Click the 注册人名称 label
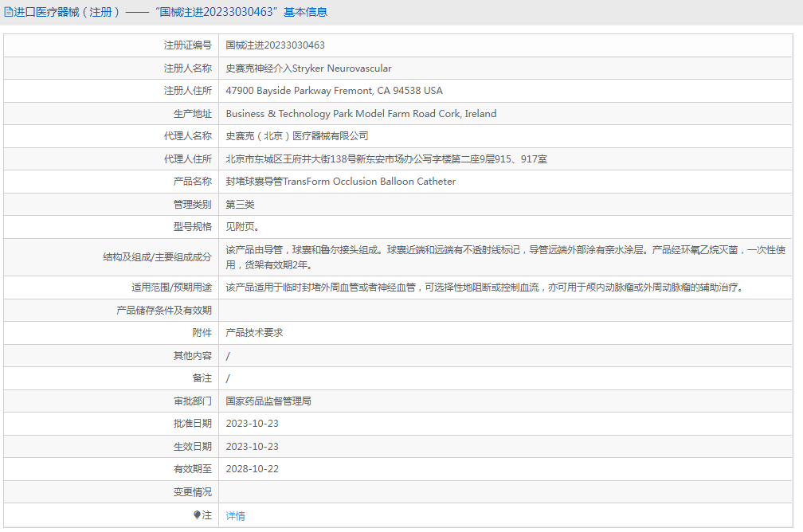 point(187,68)
